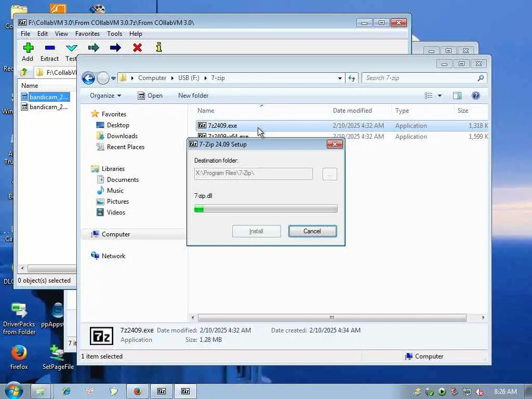This screenshot has width=532, height=399.
Task: Click the refresh button beside the address bar
Action: [x=352, y=78]
